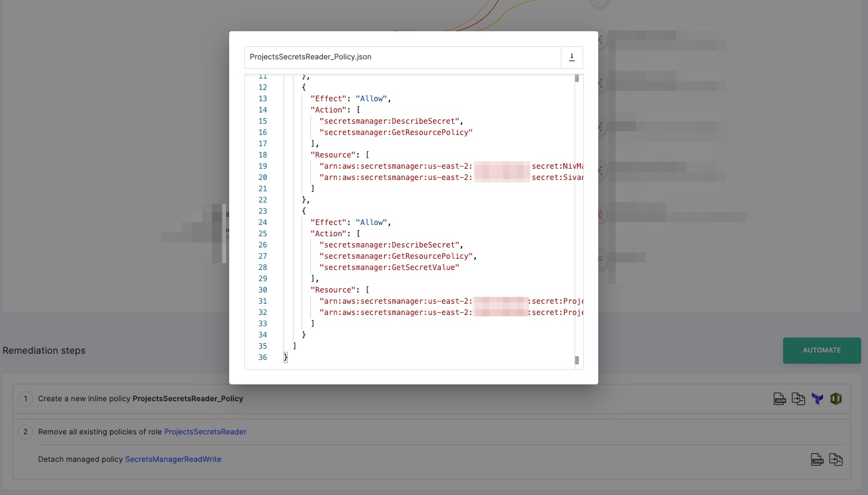Click "Action": [ on line 14
Screen dimensions: 868x495
335,110
